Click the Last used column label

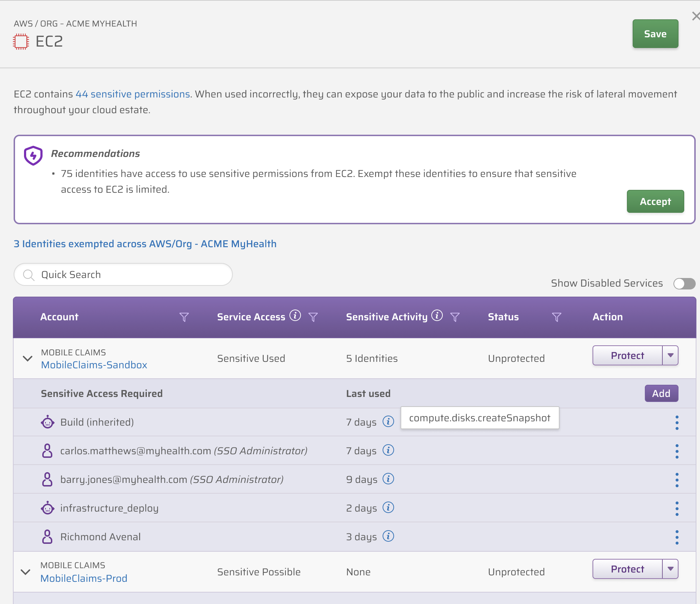pos(368,393)
